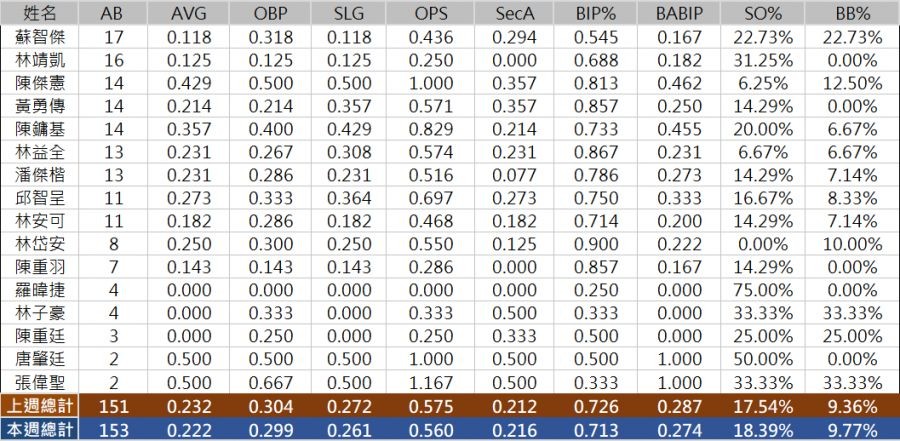Click the 姓名 column header

pos(38,14)
